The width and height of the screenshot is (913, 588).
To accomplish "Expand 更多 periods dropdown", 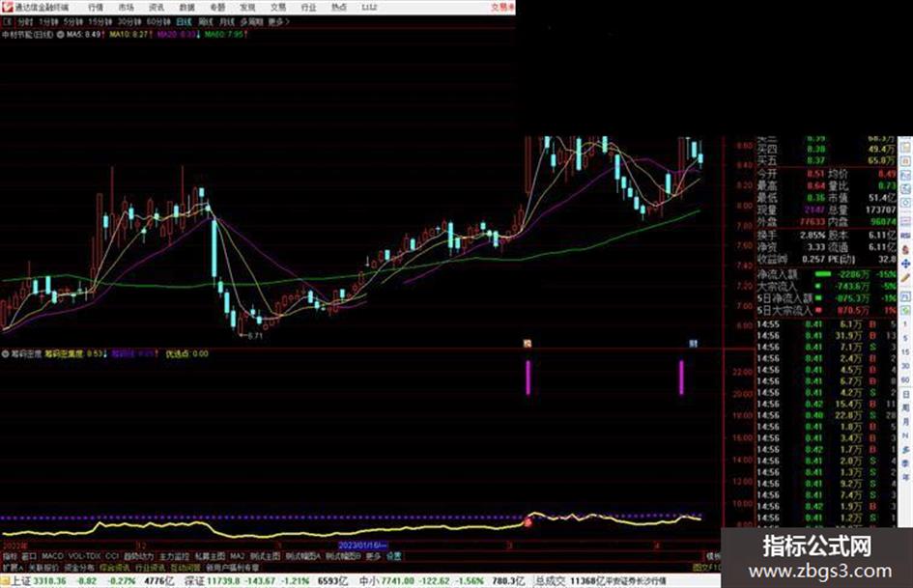I will [278, 22].
